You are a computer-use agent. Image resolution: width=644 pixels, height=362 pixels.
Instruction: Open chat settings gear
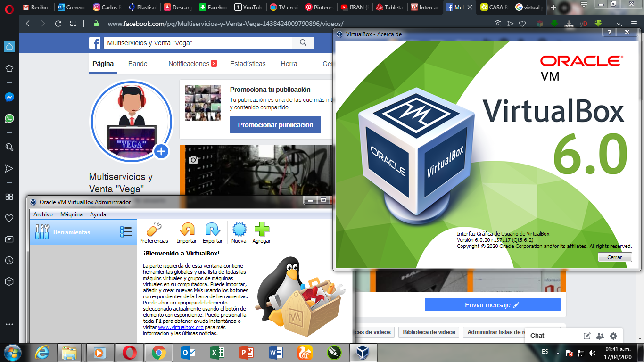(x=613, y=336)
